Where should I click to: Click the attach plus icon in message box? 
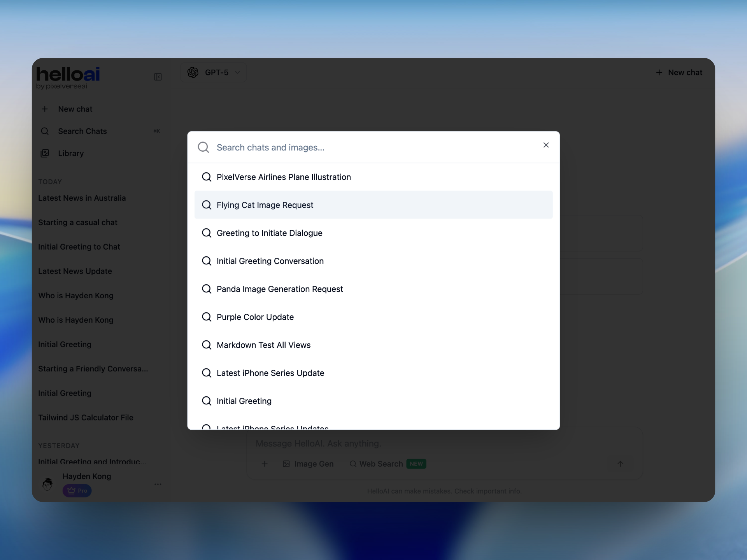click(x=265, y=464)
